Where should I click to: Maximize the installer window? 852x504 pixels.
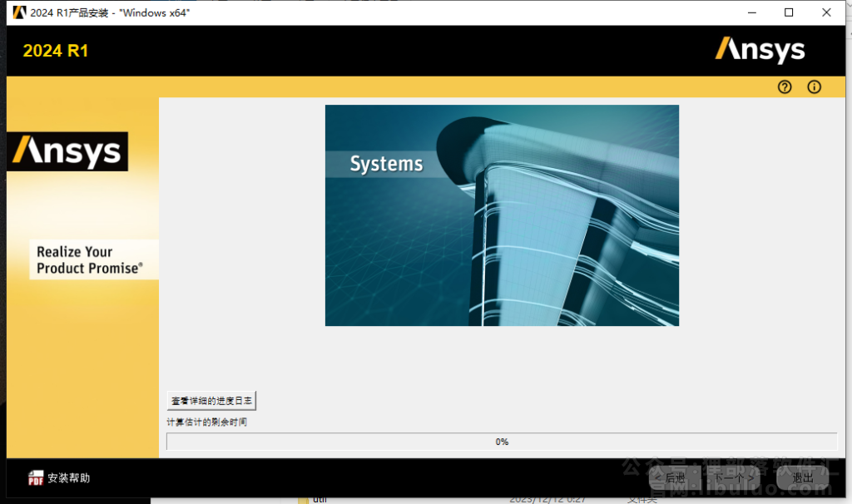[788, 12]
